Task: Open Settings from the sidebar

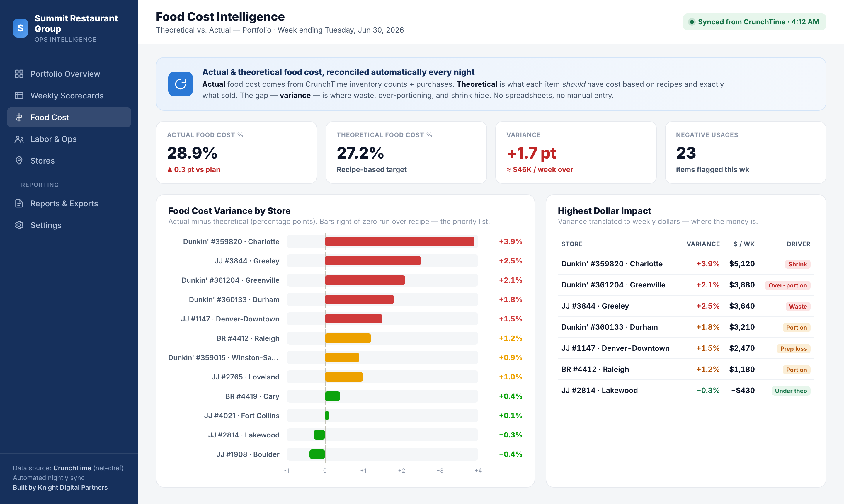Action: 69,225
